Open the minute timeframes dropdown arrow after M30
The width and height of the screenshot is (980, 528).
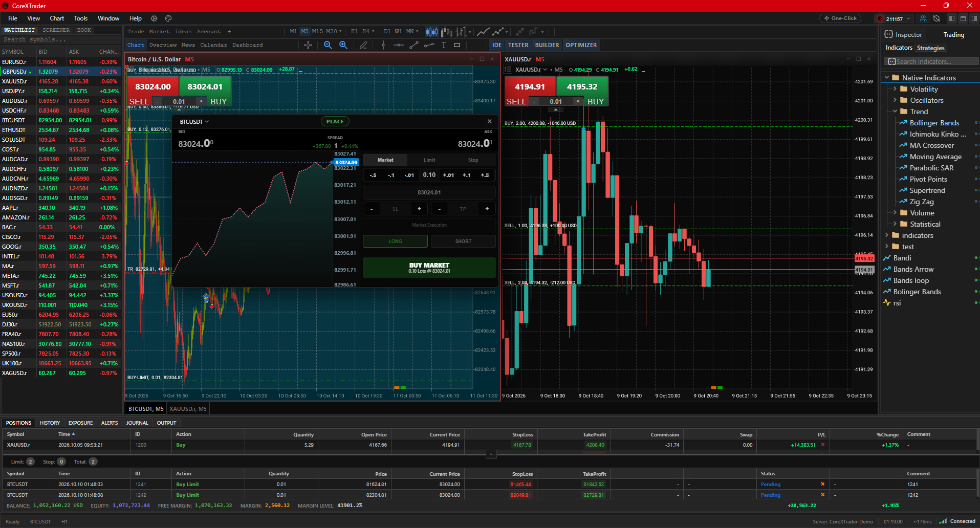click(340, 32)
